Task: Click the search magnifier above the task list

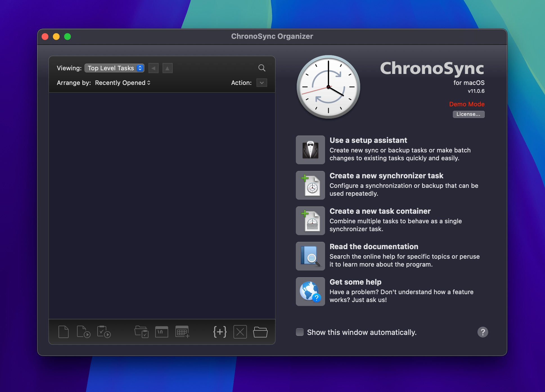Action: click(262, 68)
